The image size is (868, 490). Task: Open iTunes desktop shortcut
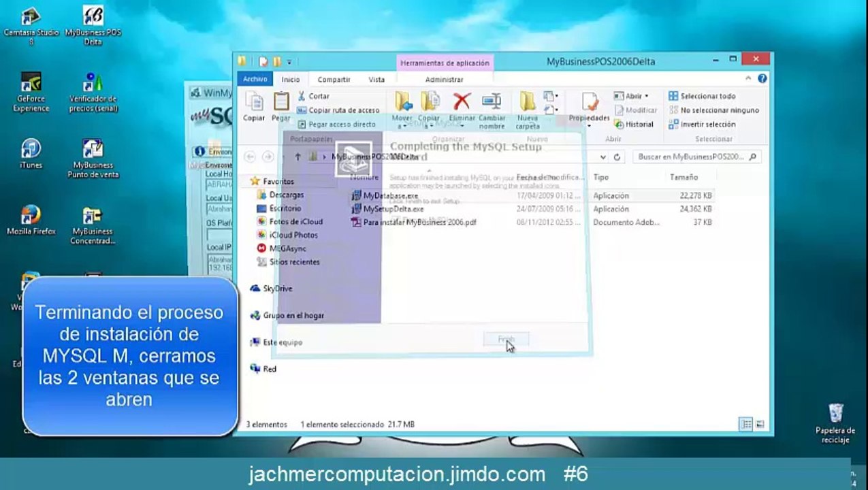coord(31,154)
